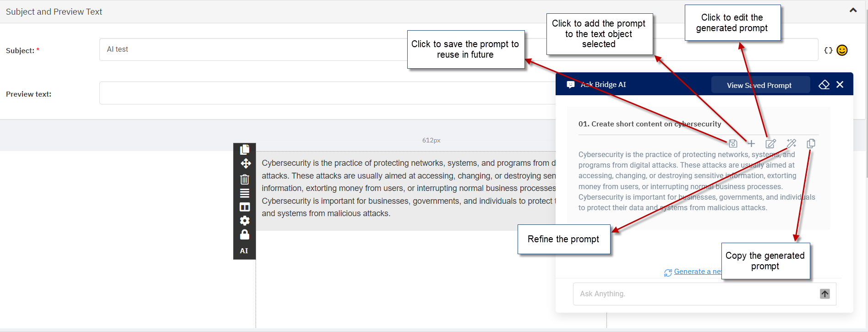Click View Saved Prompt button

[x=759, y=85]
